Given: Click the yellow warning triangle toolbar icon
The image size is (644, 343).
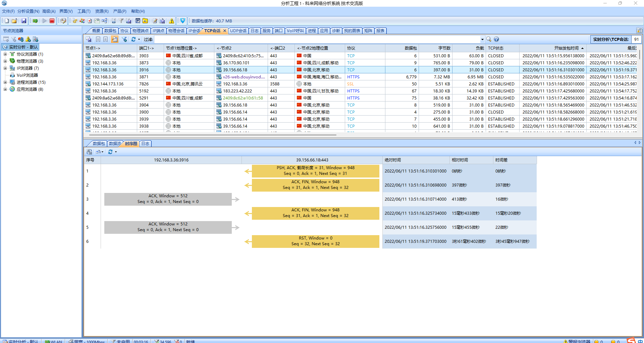Looking at the screenshot, I should [172, 21].
